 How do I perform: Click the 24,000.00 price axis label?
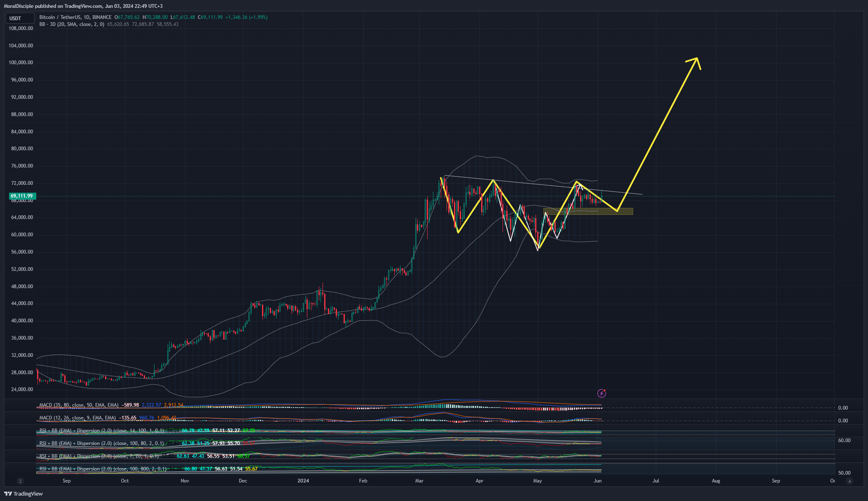click(x=22, y=389)
